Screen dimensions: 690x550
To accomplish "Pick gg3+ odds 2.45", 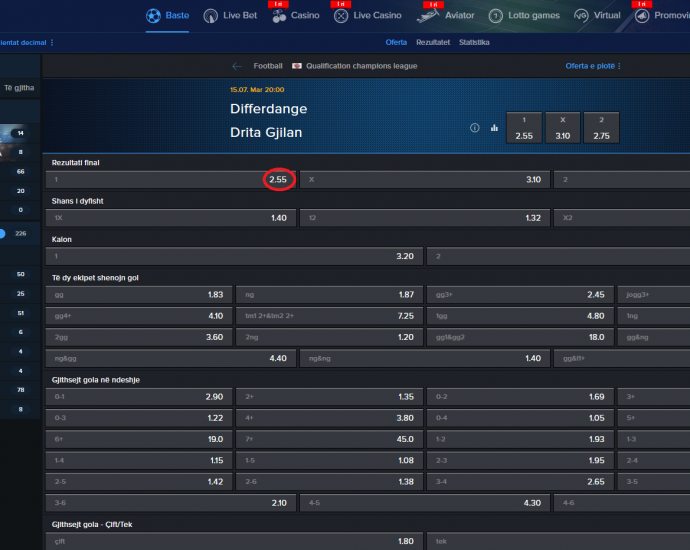I will pos(520,295).
